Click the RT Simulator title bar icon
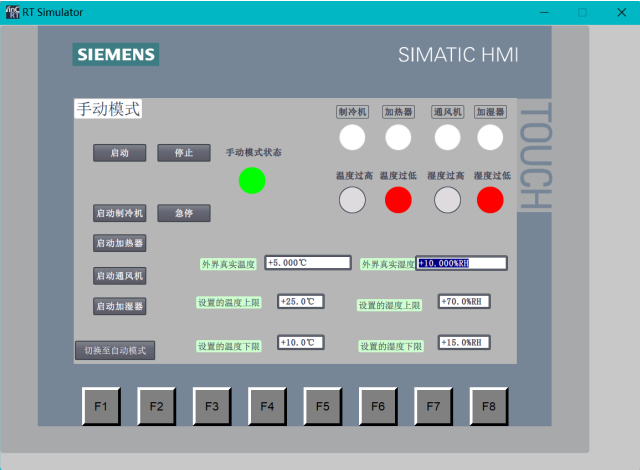 (x=13, y=12)
